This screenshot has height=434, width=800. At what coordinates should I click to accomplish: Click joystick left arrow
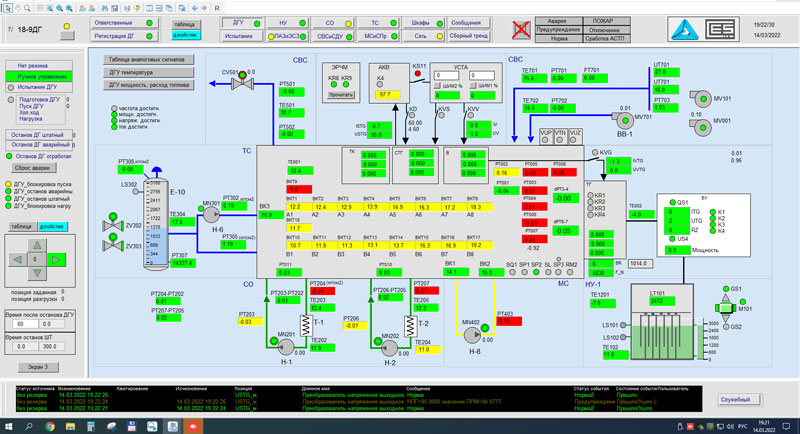coord(18,260)
